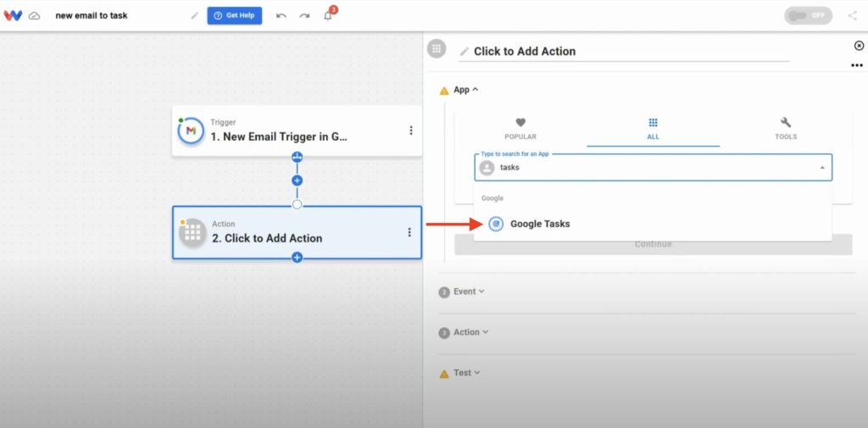Switch to the Tools tab

pyautogui.click(x=786, y=129)
